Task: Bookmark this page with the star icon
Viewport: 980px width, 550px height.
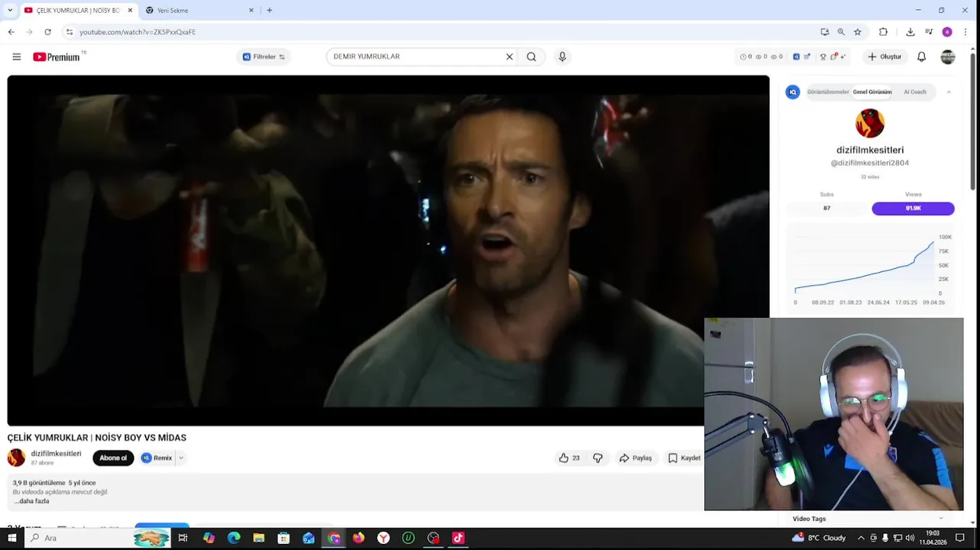Action: [858, 32]
